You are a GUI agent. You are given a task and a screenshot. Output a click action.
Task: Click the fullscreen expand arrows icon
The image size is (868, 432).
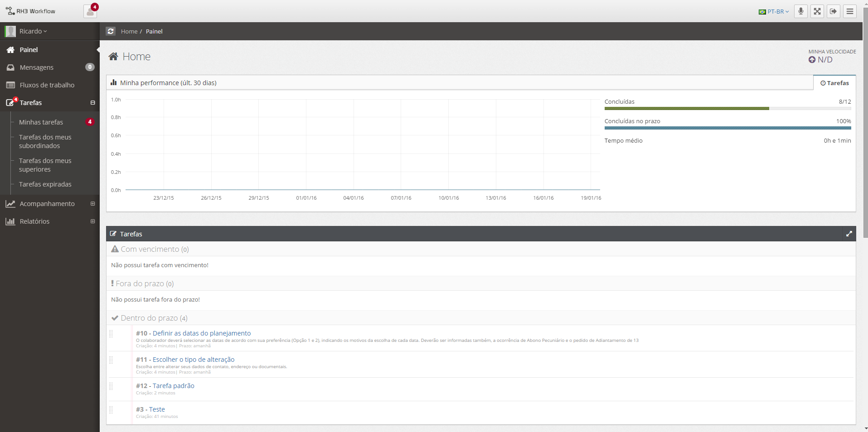click(817, 11)
